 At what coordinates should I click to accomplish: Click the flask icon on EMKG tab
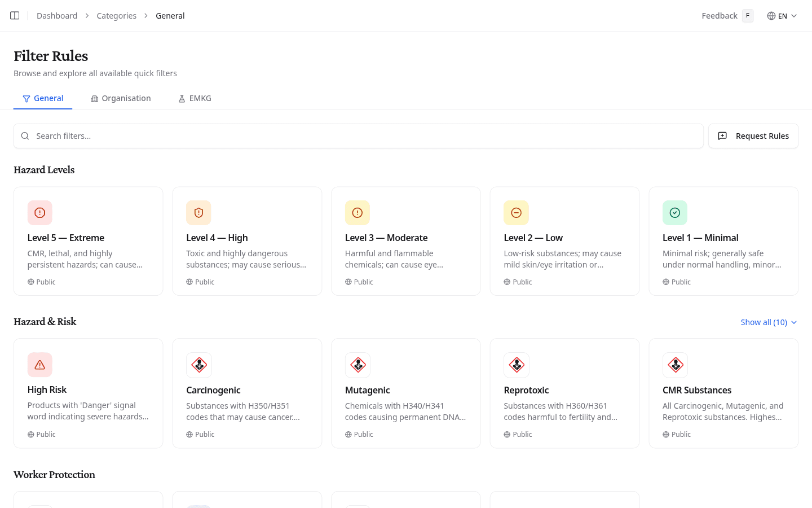coord(182,99)
